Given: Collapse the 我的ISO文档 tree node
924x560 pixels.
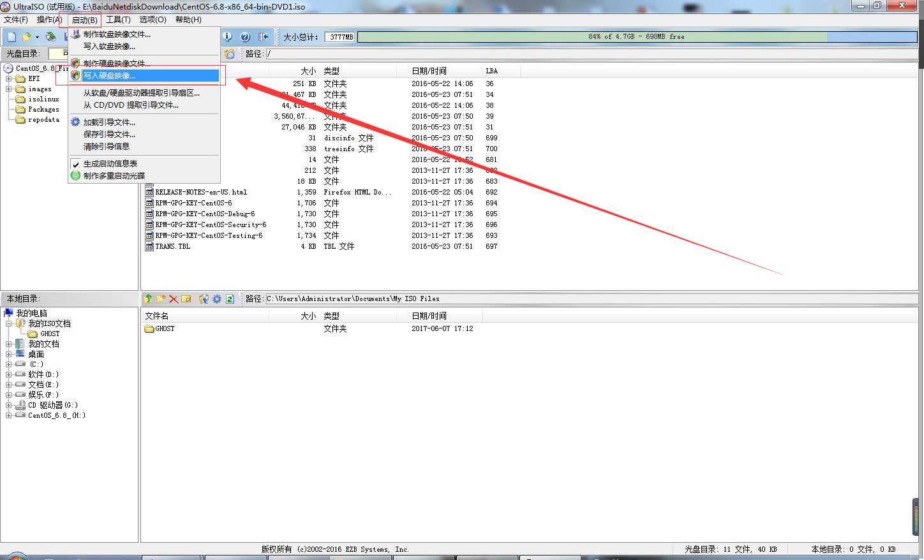Looking at the screenshot, I should click(9, 323).
